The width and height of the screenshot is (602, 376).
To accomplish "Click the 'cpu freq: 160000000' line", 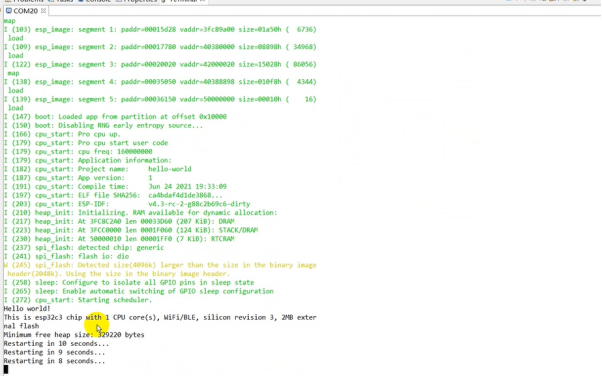I will tap(78, 151).
